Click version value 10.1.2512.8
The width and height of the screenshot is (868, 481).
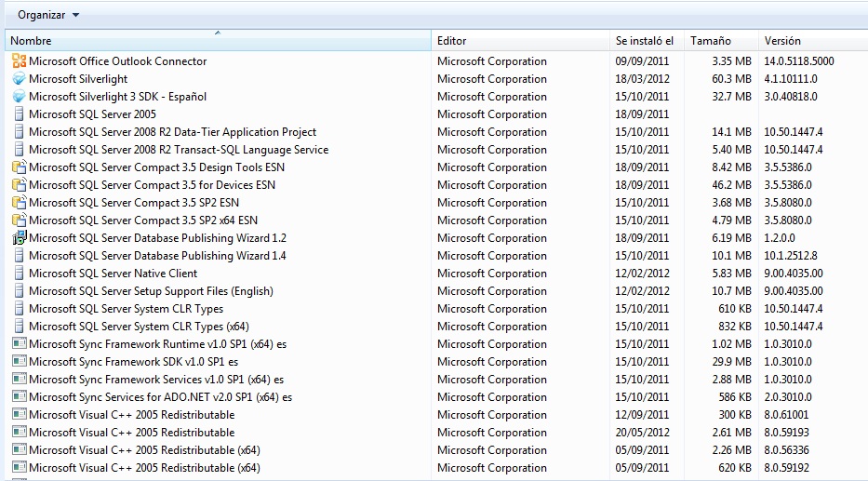pos(791,256)
